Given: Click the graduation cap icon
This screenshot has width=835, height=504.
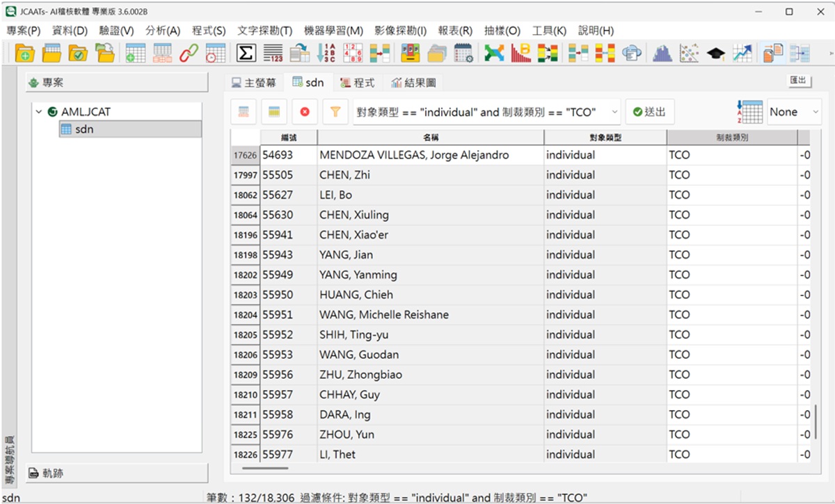Looking at the screenshot, I should coord(715,54).
